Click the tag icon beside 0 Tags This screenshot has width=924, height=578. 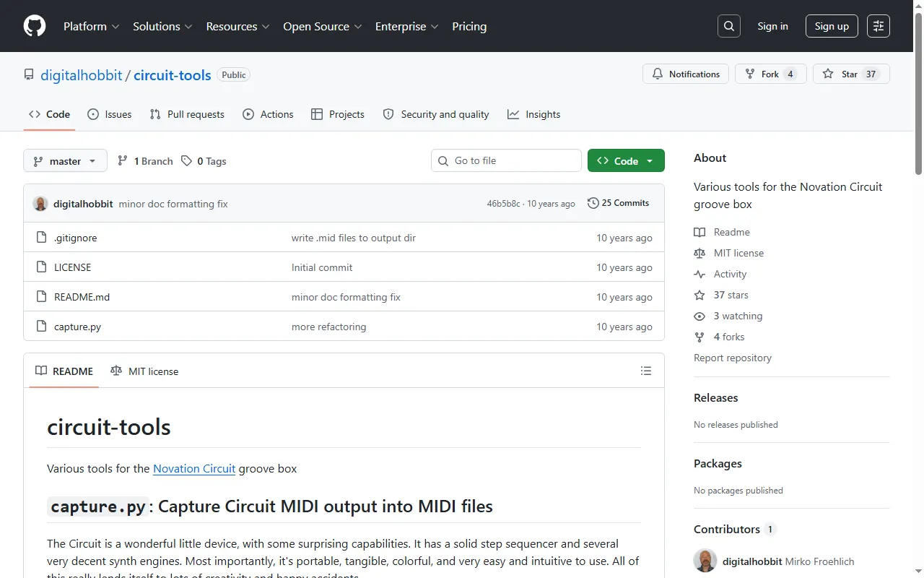point(187,161)
